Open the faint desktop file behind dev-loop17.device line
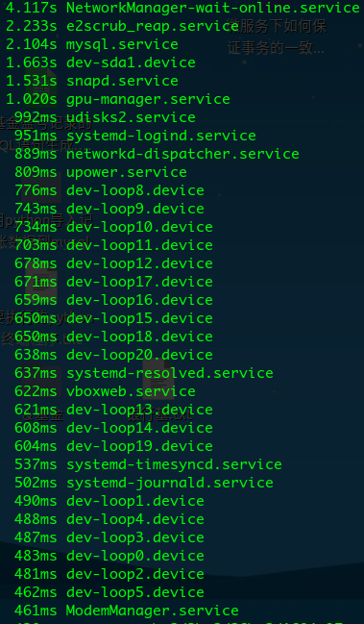The height and width of the screenshot is (624, 364). 41,287
